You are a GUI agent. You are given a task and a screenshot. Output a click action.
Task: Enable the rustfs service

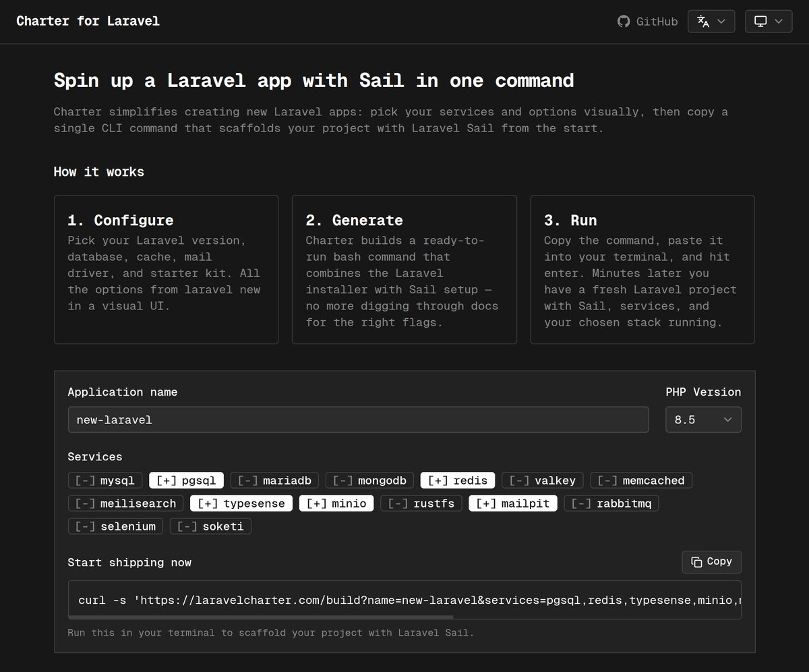point(421,503)
